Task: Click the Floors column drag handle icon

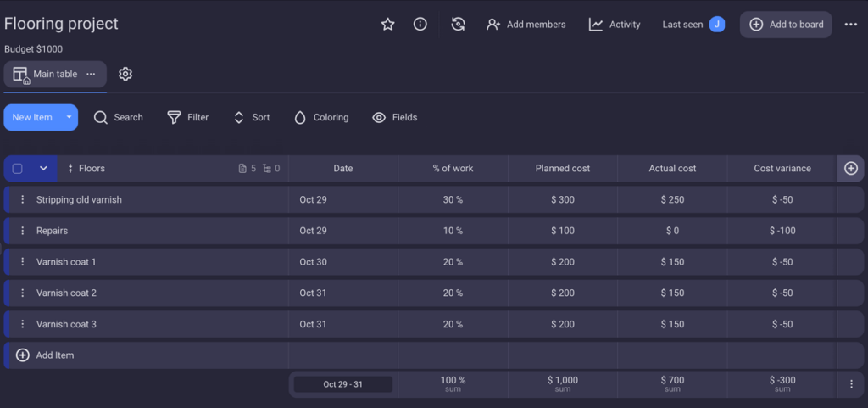Action: (70, 169)
